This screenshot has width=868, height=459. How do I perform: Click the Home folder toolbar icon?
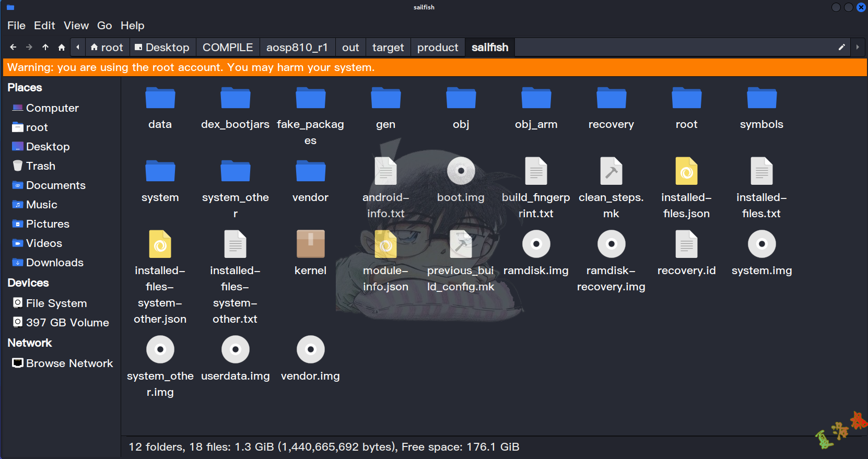(x=62, y=48)
